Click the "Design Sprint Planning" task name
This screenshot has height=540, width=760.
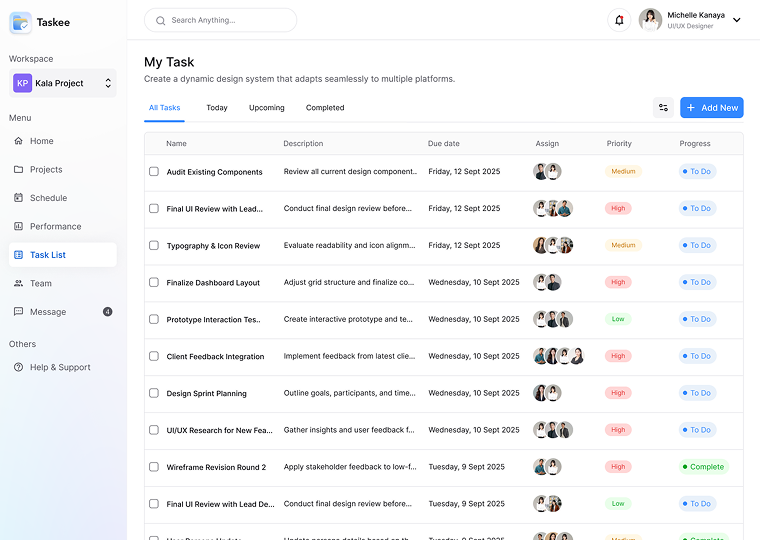(206, 394)
